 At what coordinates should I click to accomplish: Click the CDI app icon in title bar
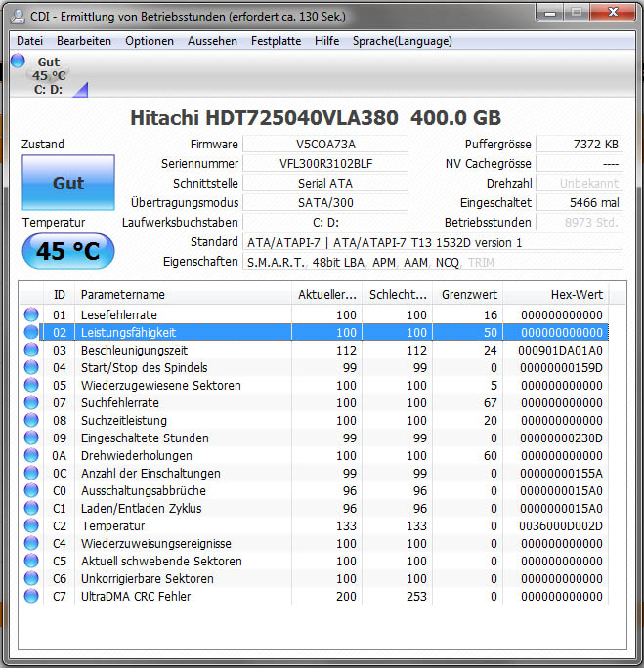18,17
